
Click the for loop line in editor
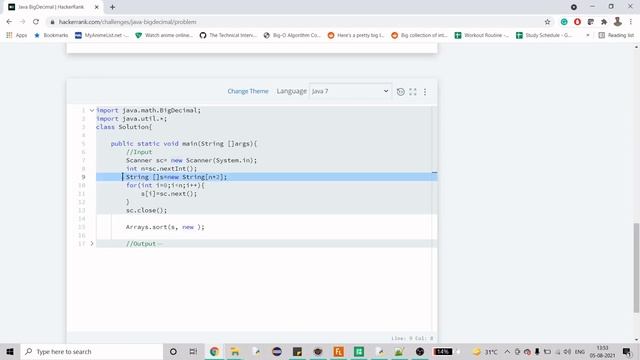[x=165, y=185]
